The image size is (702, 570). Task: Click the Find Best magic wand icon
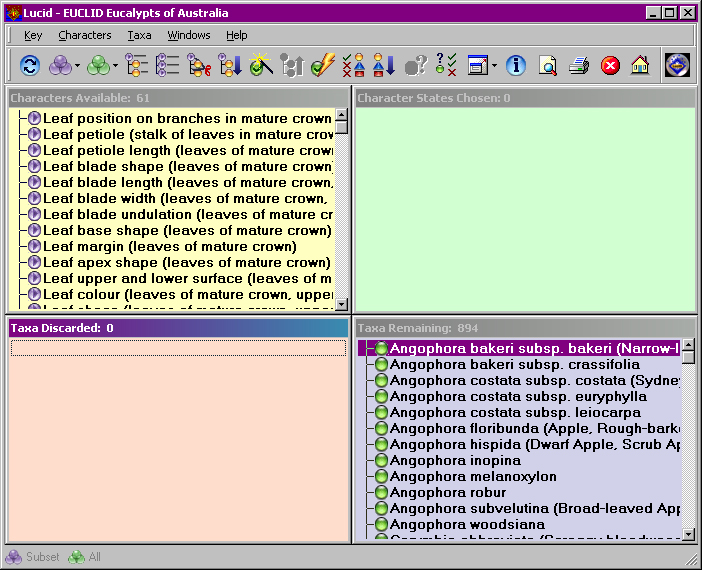click(x=261, y=65)
